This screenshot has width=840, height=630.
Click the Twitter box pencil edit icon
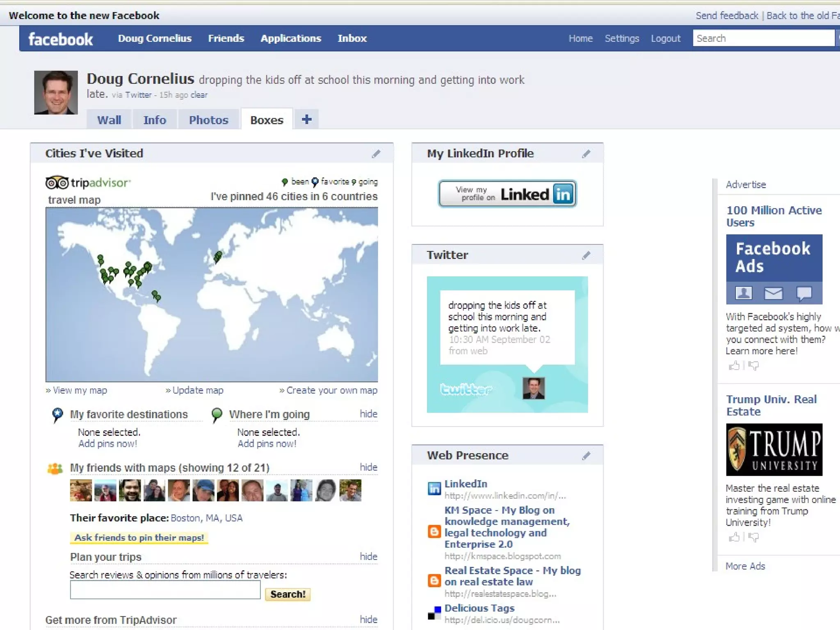pos(586,256)
